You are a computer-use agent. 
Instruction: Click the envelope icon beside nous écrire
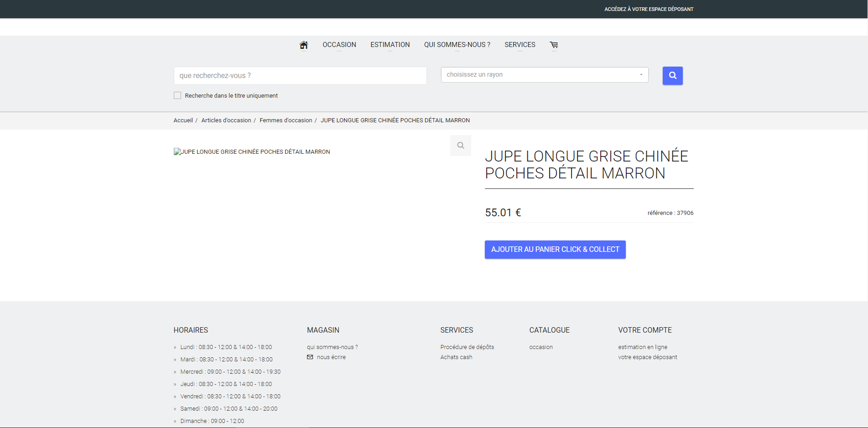click(310, 357)
